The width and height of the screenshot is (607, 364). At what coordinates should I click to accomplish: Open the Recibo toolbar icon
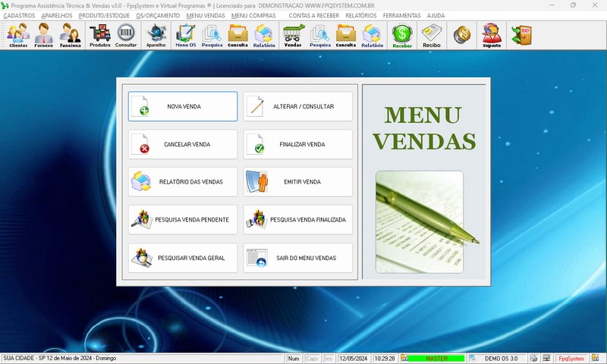click(432, 35)
